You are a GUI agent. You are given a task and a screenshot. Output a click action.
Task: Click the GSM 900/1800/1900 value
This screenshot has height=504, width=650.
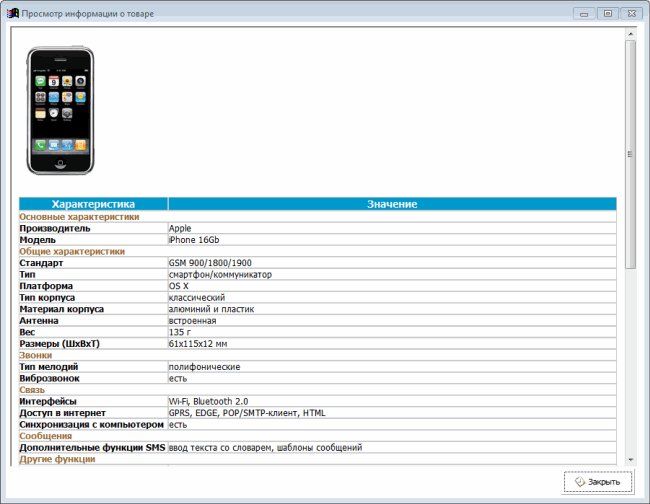[210, 263]
